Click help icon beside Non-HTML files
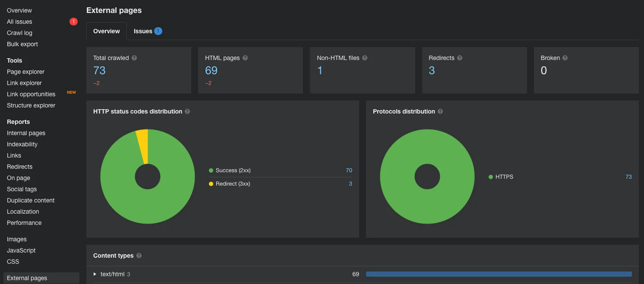Screen dimensions: 644x284 point(365,58)
